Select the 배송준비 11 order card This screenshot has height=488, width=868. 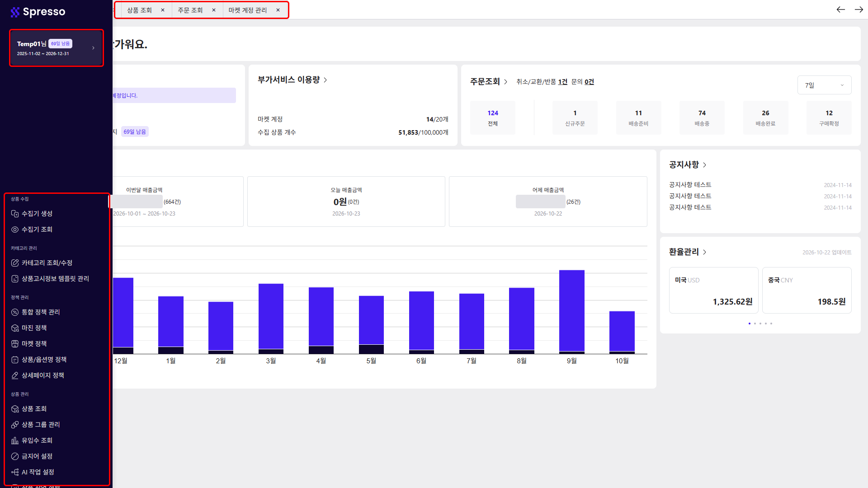[638, 118]
